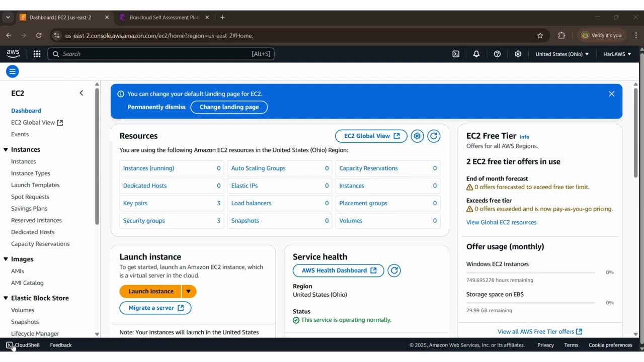Open the AWS services grid menu
644x362 pixels.
37,54
